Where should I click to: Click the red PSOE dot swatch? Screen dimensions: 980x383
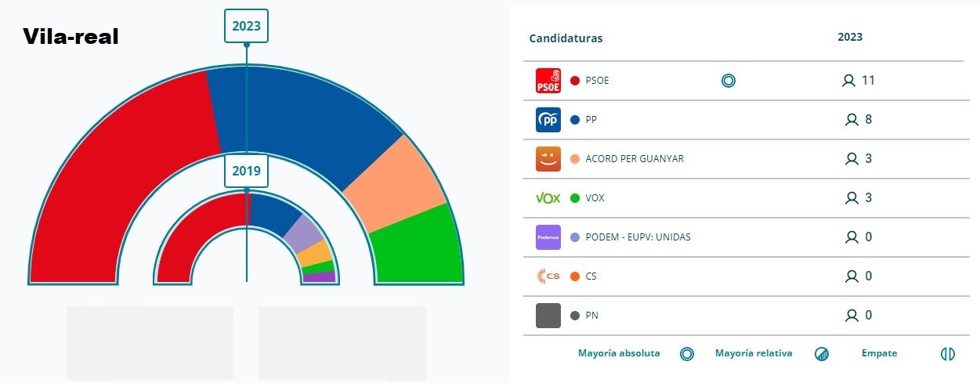575,81
